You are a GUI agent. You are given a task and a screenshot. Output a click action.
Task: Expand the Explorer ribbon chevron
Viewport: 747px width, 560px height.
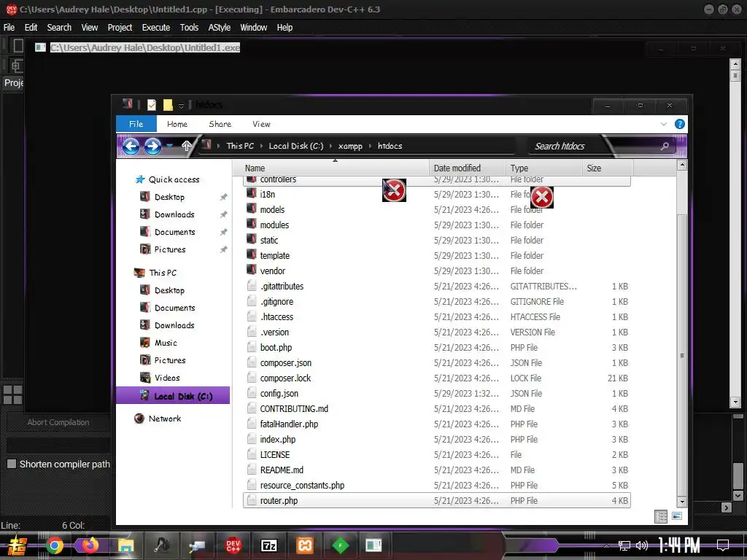[x=663, y=124]
